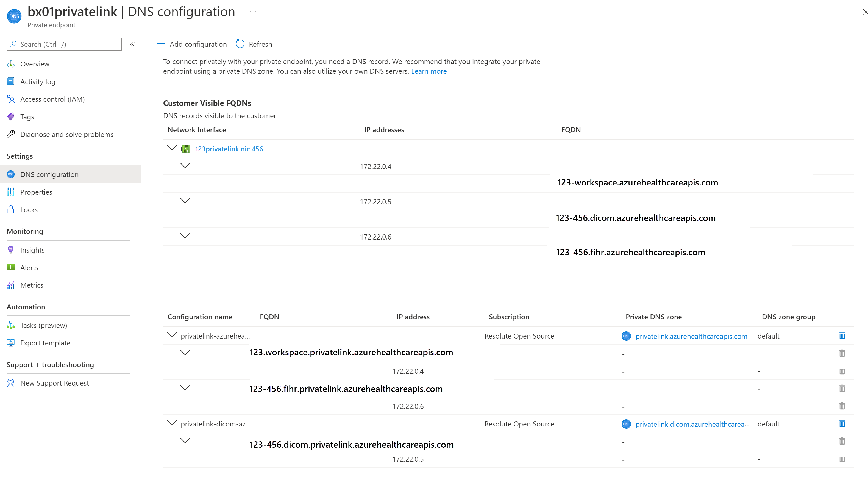Screen dimensions: 868x477
Task: Toggle visibility of IP address 172.22.0.5 row
Action: (x=185, y=201)
